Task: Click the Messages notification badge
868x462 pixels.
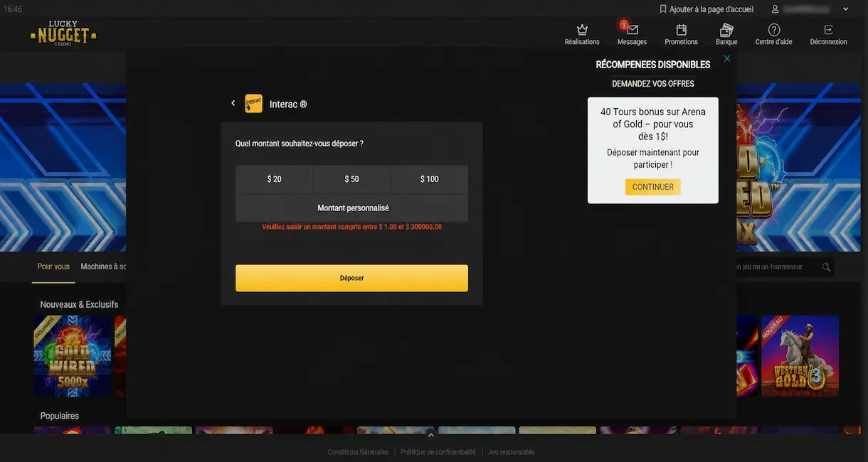Action: tap(623, 25)
